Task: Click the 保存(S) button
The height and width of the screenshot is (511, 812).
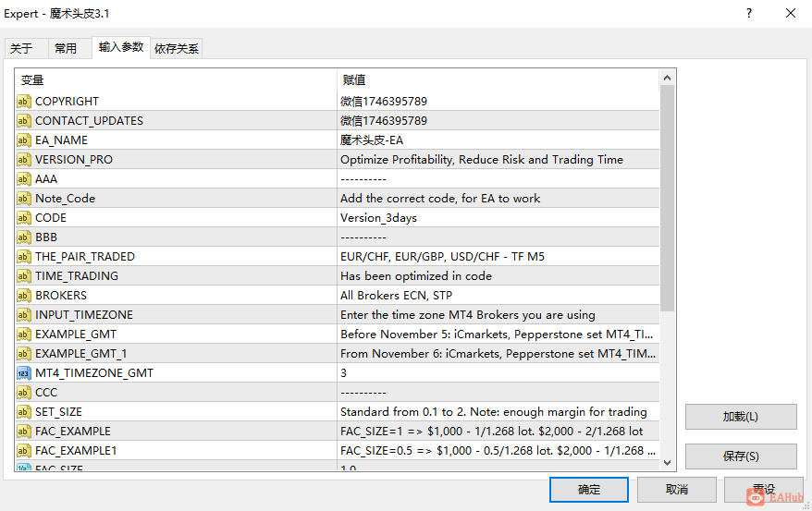Action: 740,456
